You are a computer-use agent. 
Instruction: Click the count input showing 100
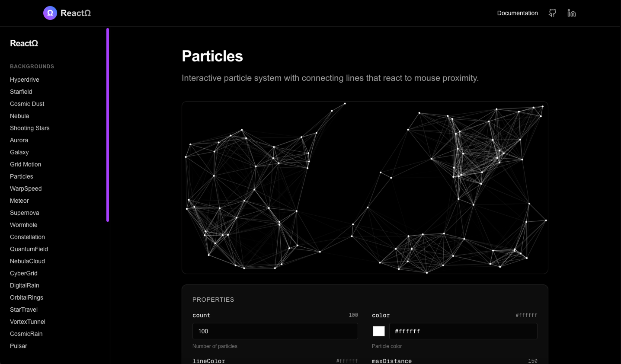pos(275,331)
